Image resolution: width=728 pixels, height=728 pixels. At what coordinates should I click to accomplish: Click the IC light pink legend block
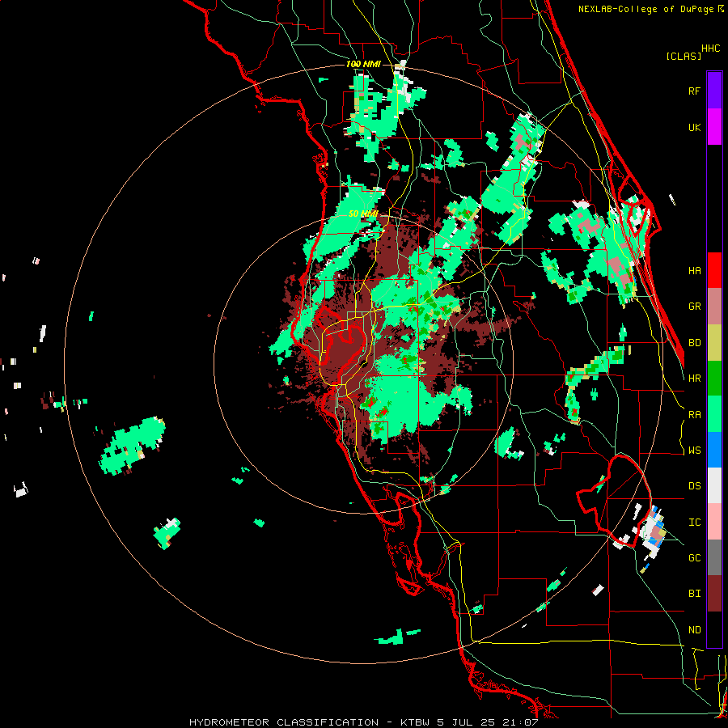pos(714,522)
